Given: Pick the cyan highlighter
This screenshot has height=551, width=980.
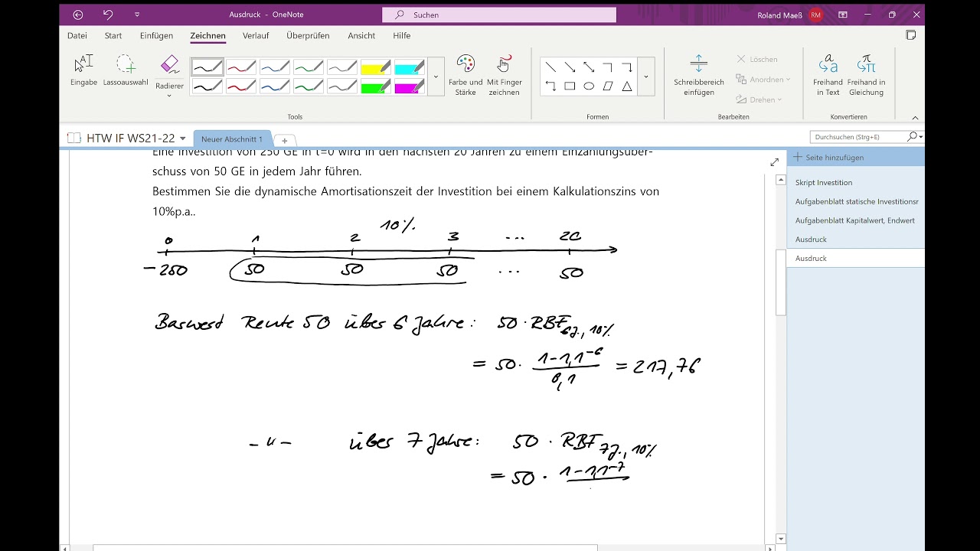Looking at the screenshot, I should pos(409,67).
